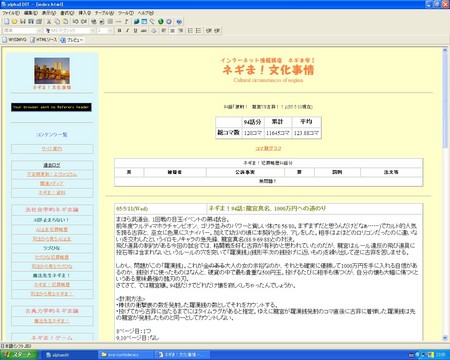Image resolution: width=450 pixels, height=360 pixels.
Task: Click the last icon in the top toolbar
Action: [179, 21]
